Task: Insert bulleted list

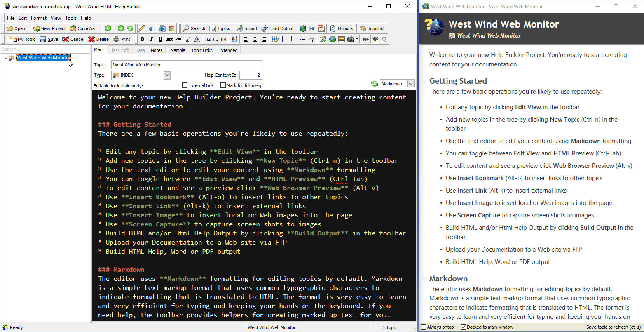Action: [x=285, y=39]
